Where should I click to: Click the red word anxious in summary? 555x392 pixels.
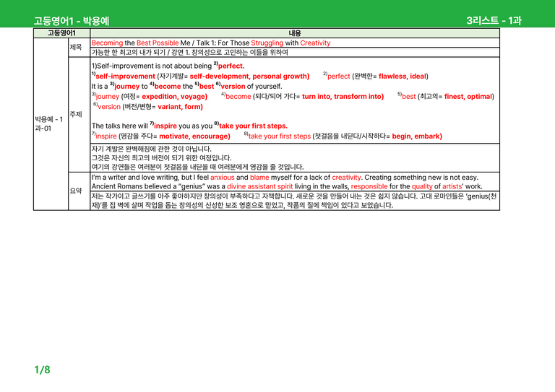[x=223, y=178]
